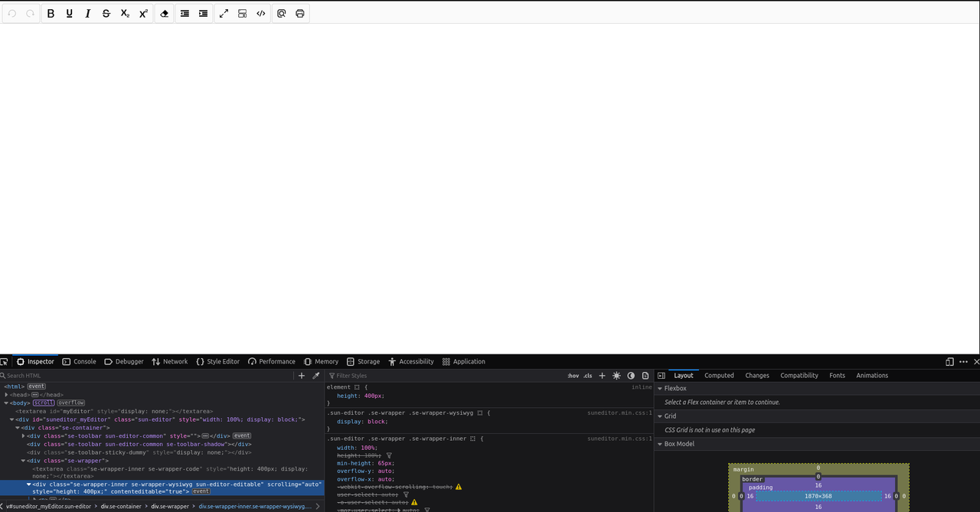Collapse the Flexbox section
The height and width of the screenshot is (512, 980).
tap(660, 389)
